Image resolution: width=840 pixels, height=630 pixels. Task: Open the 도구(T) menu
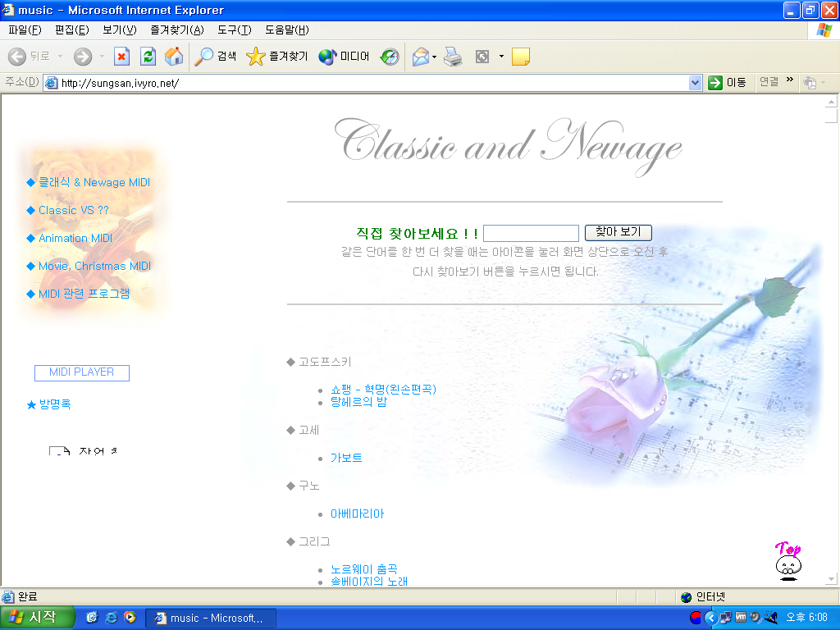point(234,30)
